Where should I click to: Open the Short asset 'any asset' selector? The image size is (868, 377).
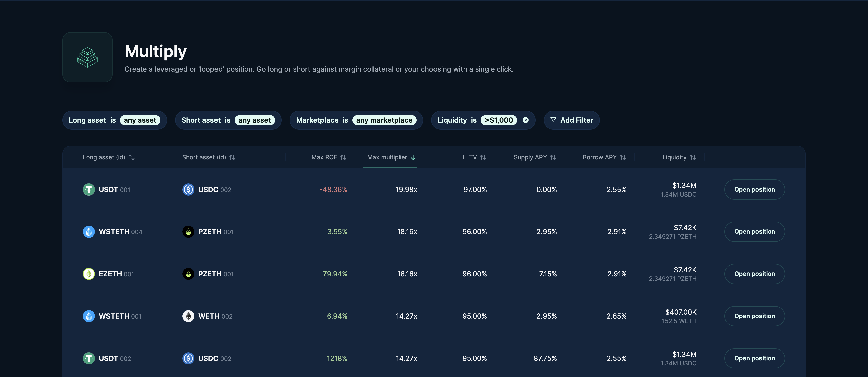point(254,120)
